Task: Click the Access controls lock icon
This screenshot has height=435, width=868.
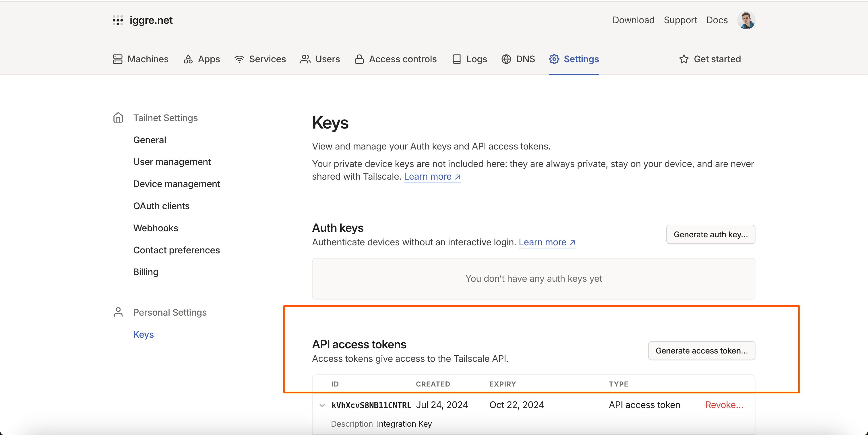Action: (x=359, y=59)
